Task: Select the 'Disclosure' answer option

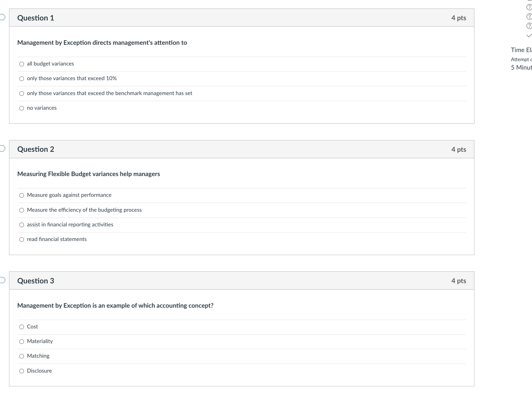Action: [22, 371]
